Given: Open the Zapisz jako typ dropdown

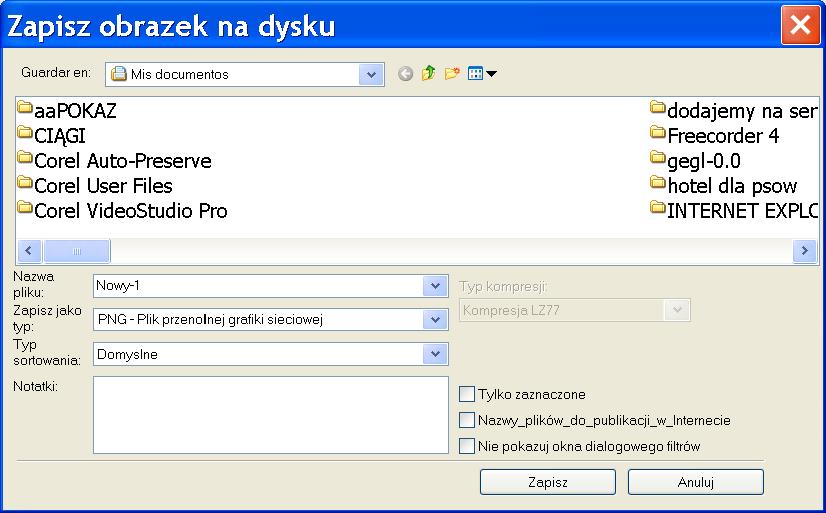Looking at the screenshot, I should [x=435, y=319].
